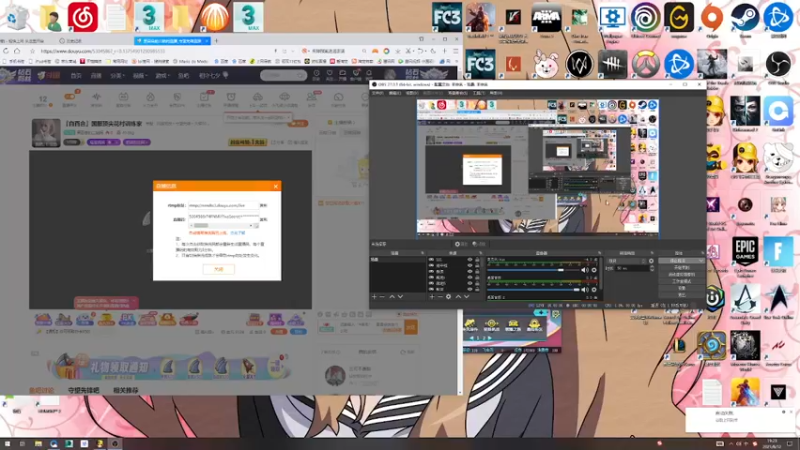Launch Arma 3 from the desktop

tap(546, 20)
